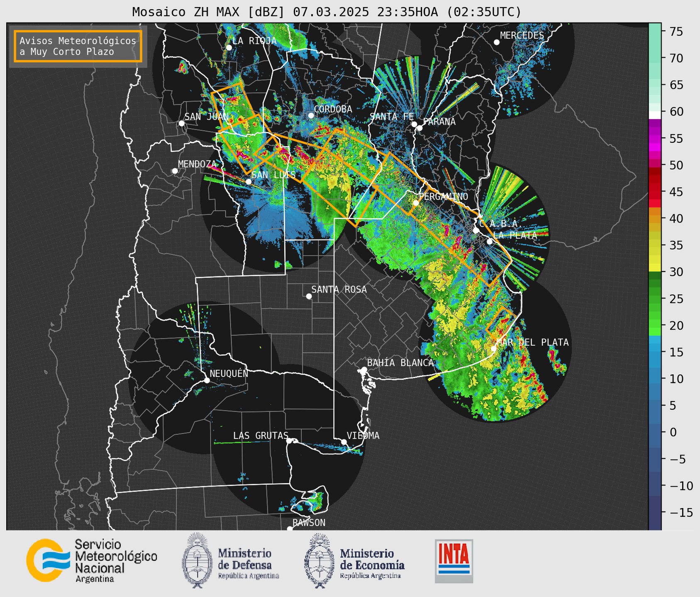This screenshot has width=700, height=597.
Task: Click the PERGAMINO city label
Action: tap(443, 196)
